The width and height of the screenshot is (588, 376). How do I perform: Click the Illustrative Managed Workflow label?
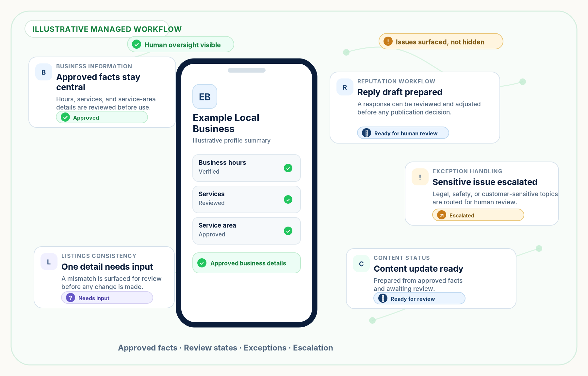pyautogui.click(x=107, y=29)
